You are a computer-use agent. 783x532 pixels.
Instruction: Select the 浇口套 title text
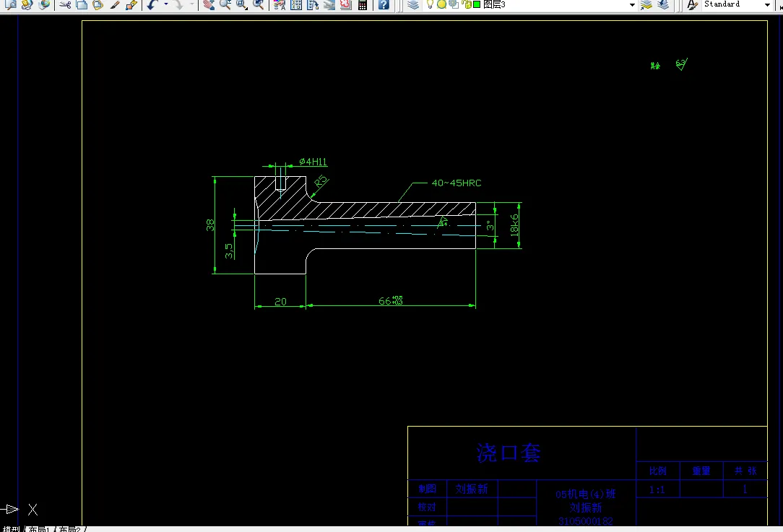tap(509, 453)
